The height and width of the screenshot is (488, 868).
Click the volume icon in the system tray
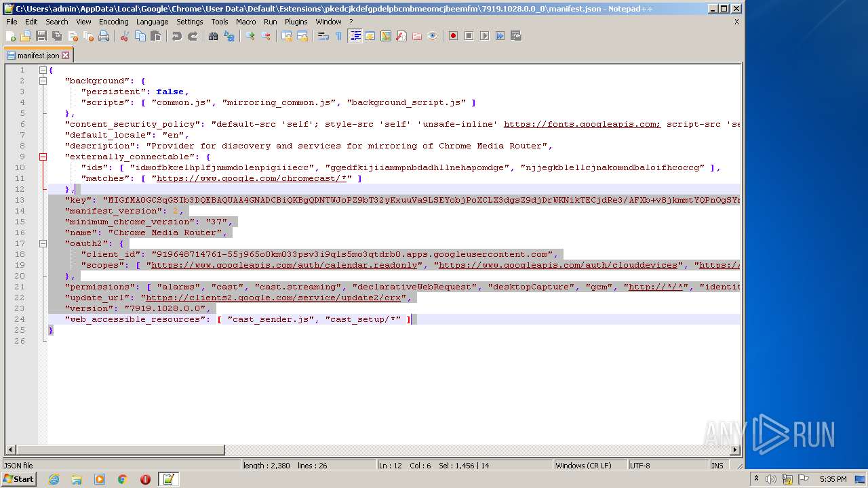click(x=770, y=479)
